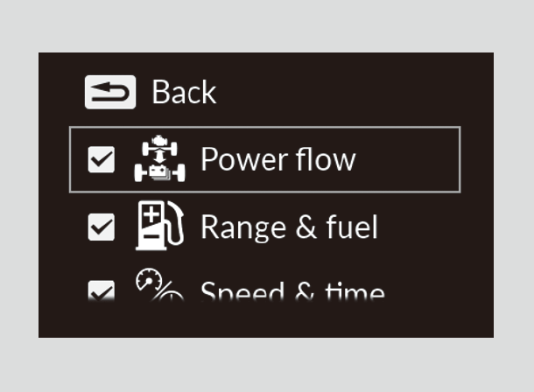Tap the 'fuel' word in Range & fuel
Image resolution: width=534 pixels, height=392 pixels.
click(355, 227)
